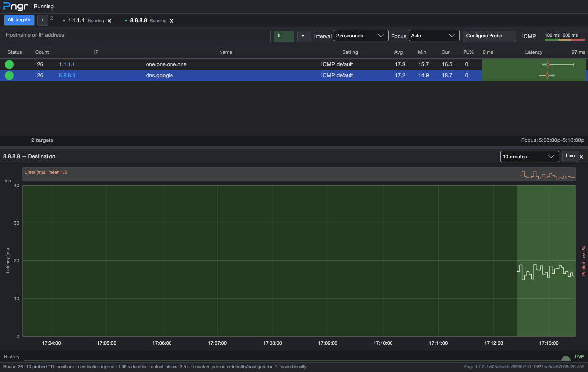Click the Focus 5:03:30p–5:13:30p range text
Image resolution: width=588 pixels, height=372 pixels.
553,140
